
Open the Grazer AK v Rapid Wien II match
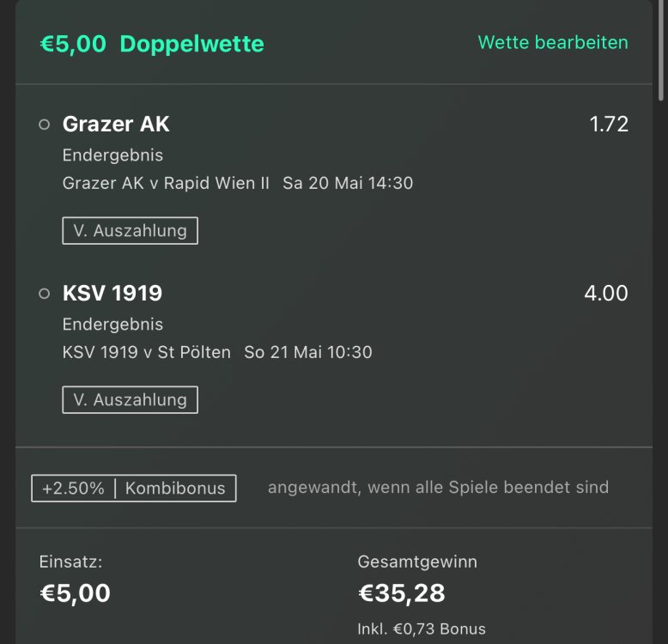pyautogui.click(x=166, y=183)
